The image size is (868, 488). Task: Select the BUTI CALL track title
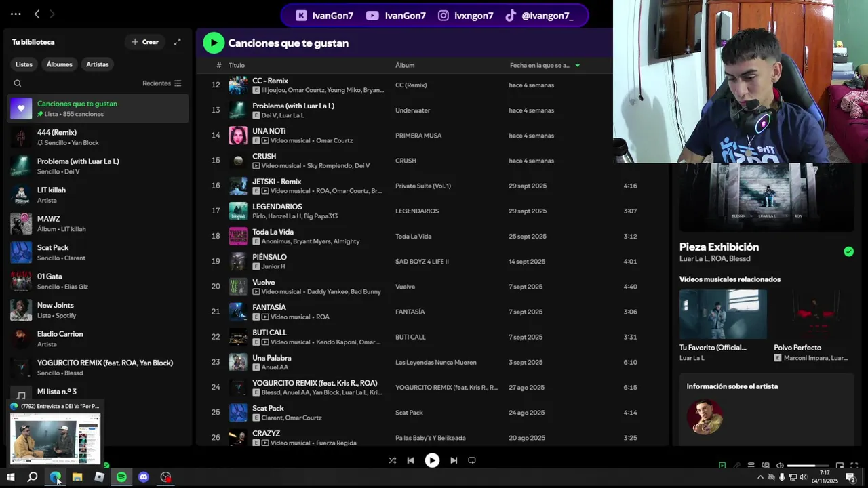coord(269,333)
